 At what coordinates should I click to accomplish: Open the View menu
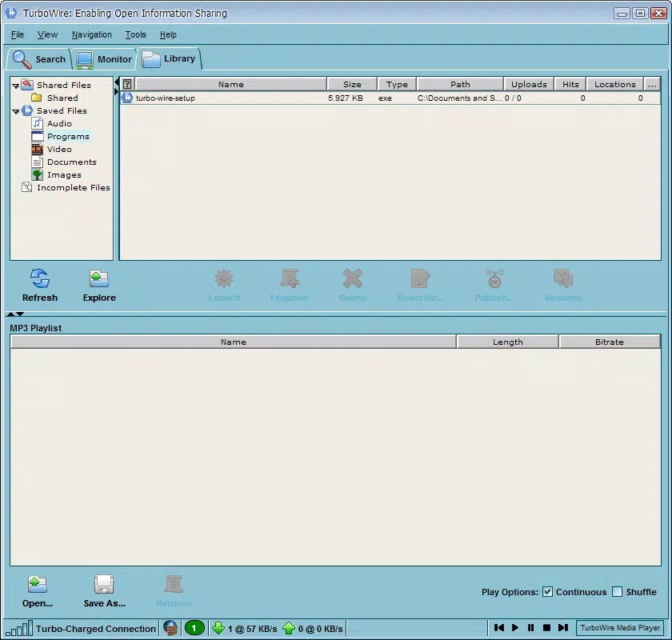(47, 34)
